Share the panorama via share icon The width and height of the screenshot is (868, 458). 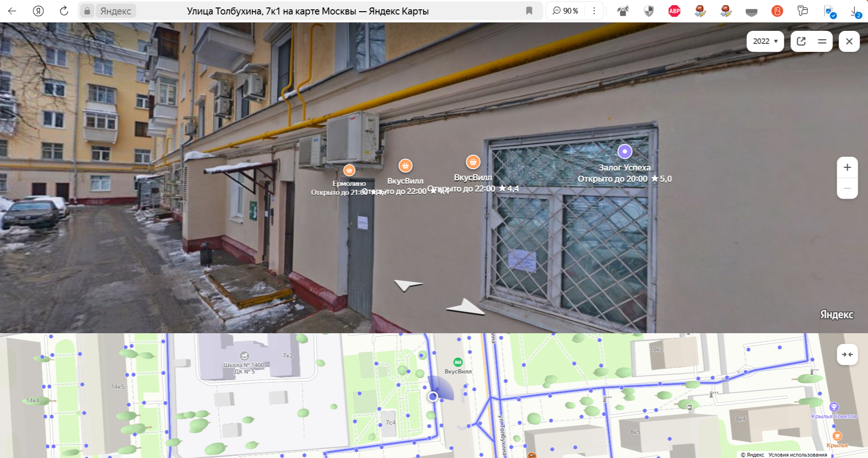[801, 41]
